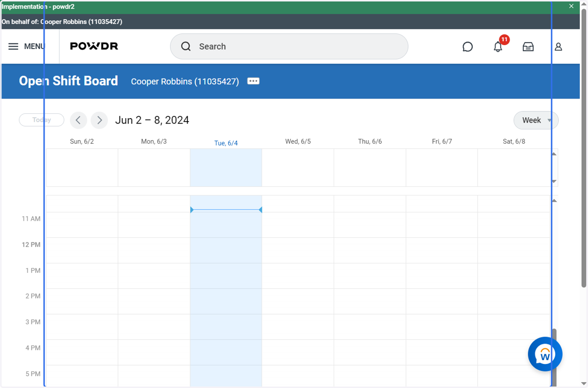The image size is (588, 388).
Task: Click the browser page vertical scrollbar
Action: coord(584,147)
